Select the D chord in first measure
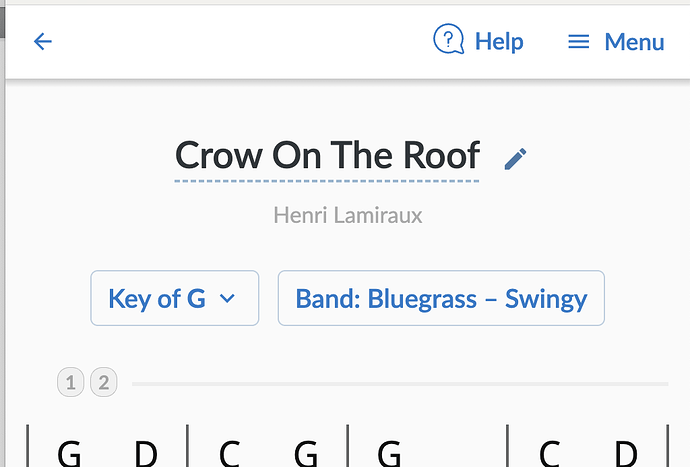690x467 pixels. pos(146,453)
